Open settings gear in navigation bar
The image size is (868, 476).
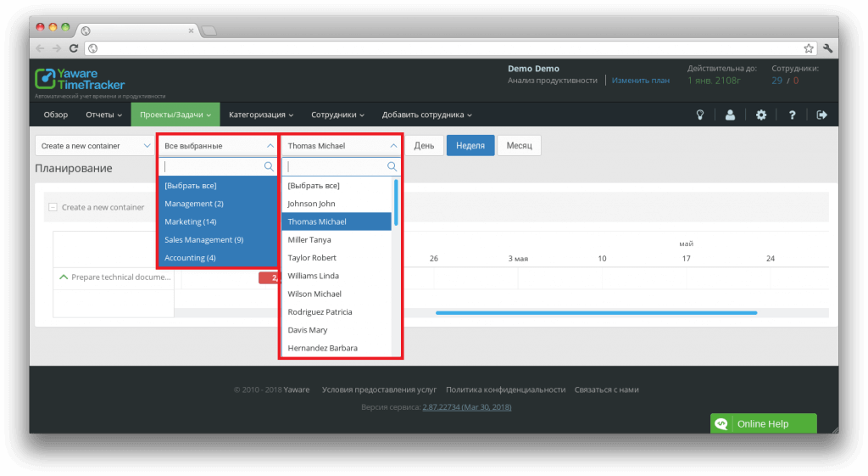point(761,115)
